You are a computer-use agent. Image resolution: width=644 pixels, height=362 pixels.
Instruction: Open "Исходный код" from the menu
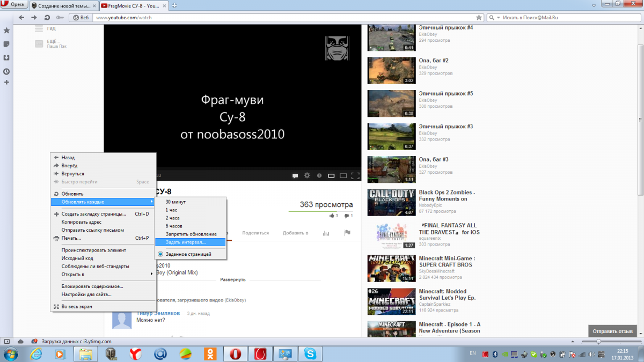coord(103,258)
